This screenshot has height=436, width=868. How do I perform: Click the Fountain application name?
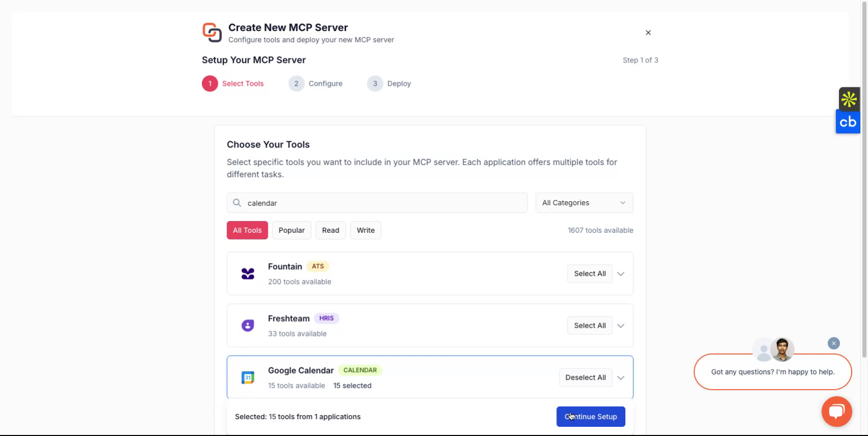point(285,267)
